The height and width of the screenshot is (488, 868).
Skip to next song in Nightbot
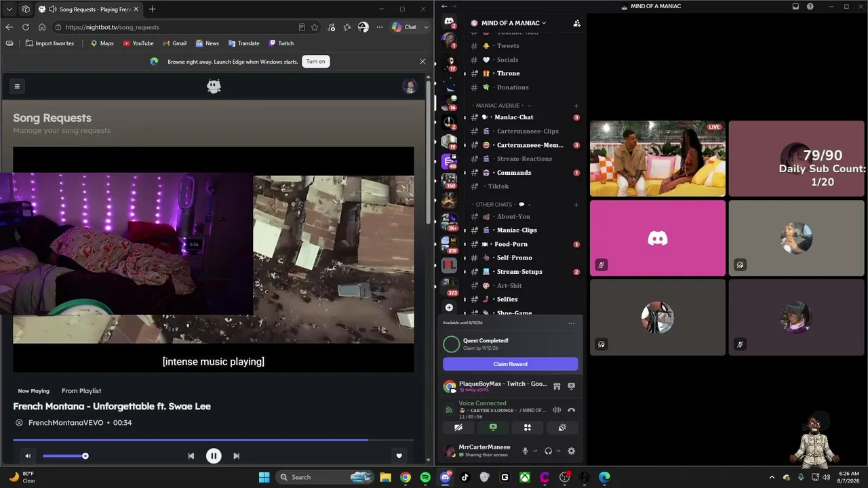pos(236,456)
